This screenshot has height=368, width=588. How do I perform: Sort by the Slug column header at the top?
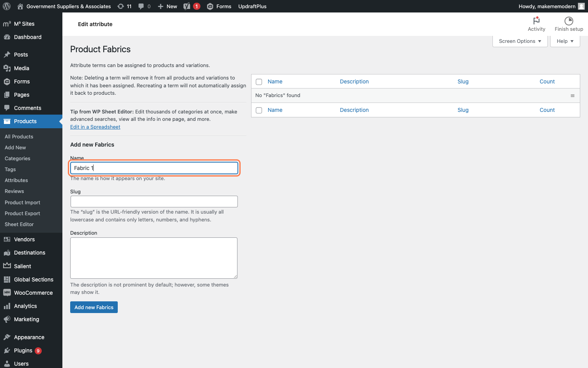[x=463, y=81]
